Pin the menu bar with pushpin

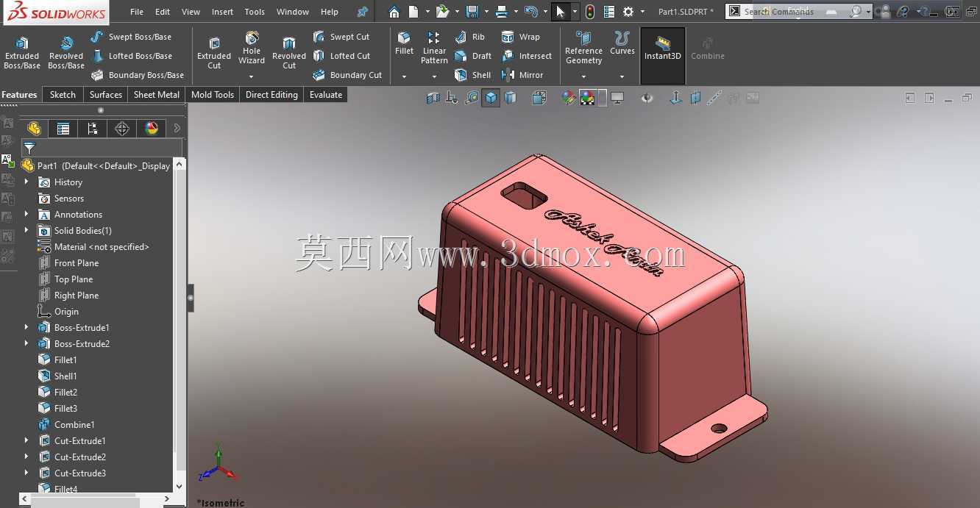point(362,12)
